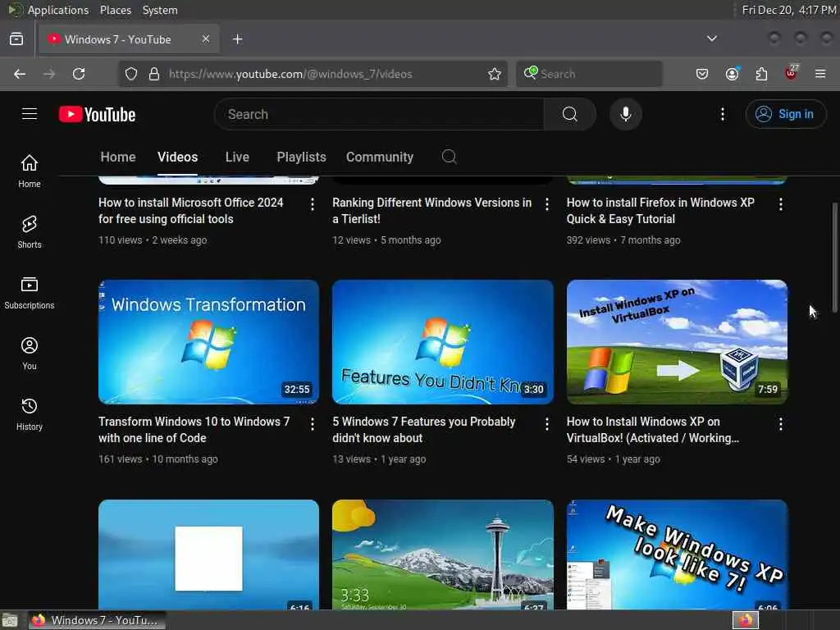Viewport: 840px width, 630px height.
Task: Bookmark this page with star icon
Action: (495, 74)
